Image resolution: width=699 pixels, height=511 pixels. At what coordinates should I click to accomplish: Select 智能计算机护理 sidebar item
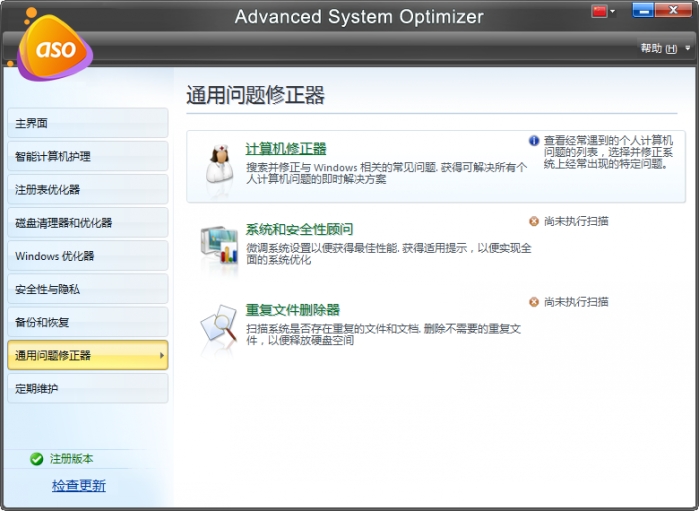click(88, 156)
